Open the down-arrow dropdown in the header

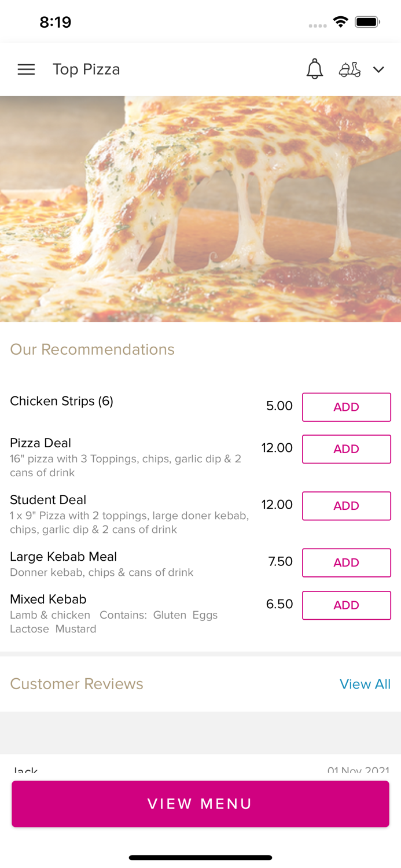(379, 69)
